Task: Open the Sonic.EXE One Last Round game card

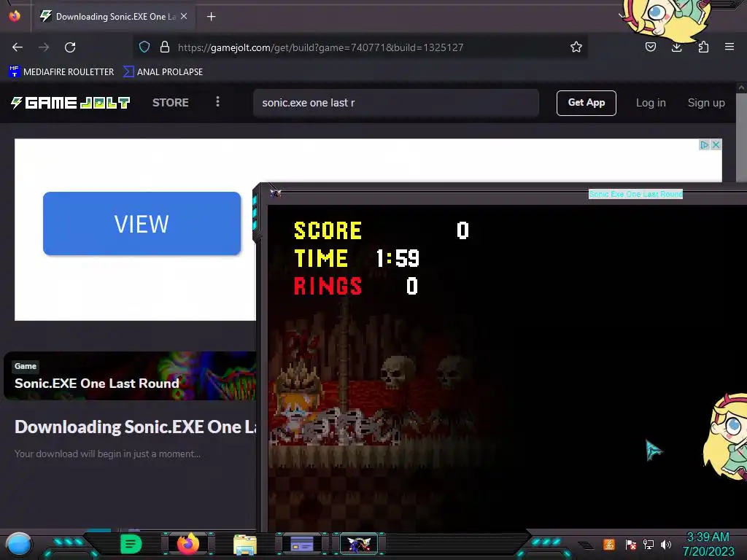Action: click(x=130, y=376)
